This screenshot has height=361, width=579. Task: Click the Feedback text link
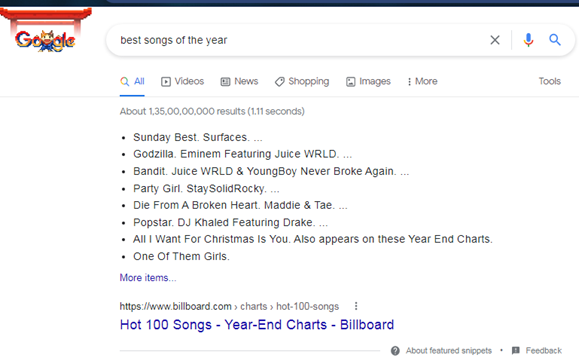(x=544, y=351)
